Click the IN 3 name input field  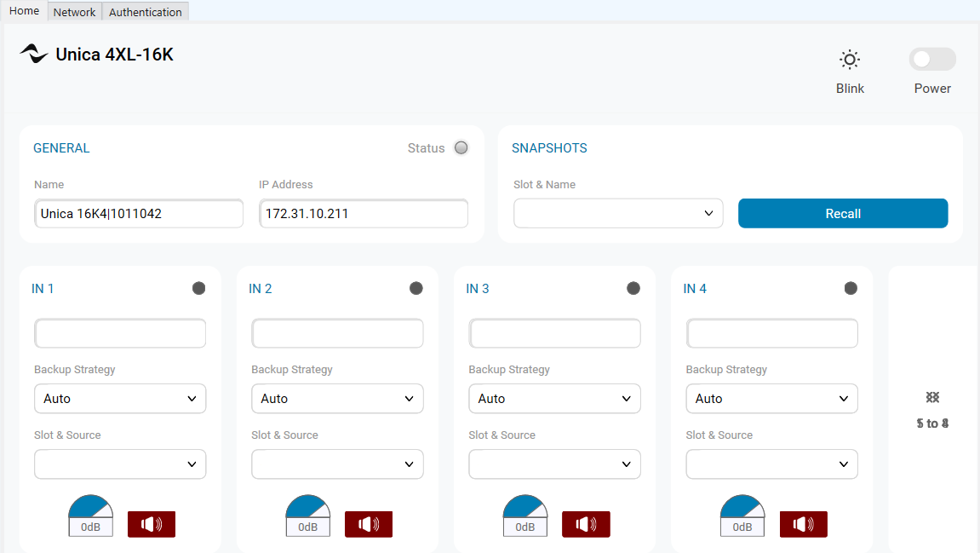pos(554,333)
